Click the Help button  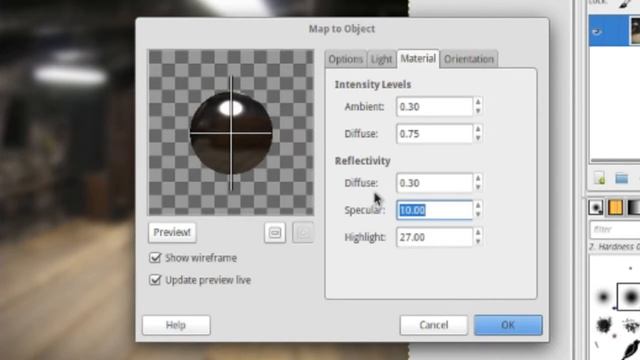[176, 325]
